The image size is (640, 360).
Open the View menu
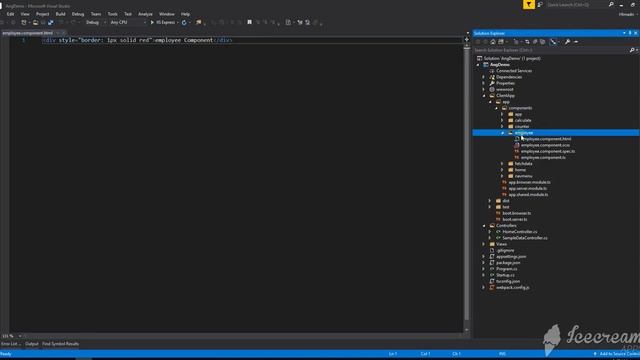pos(25,14)
